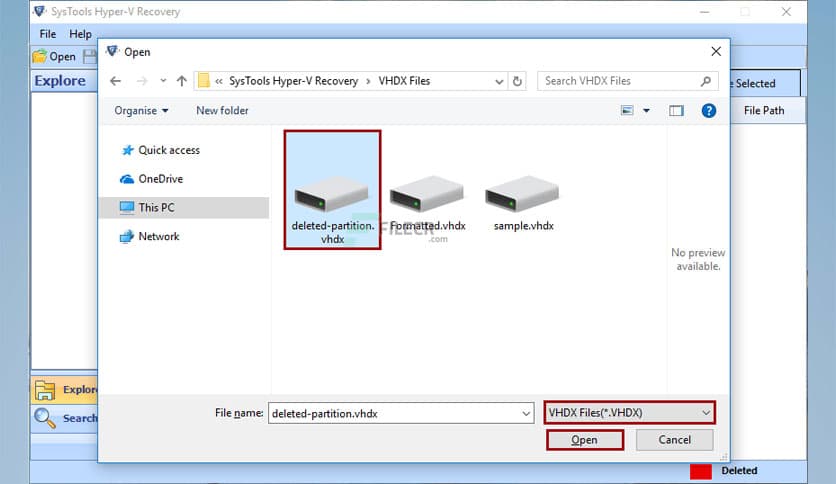Select the Formatted.vhdx file
Image resolution: width=836 pixels, height=484 pixels.
click(x=427, y=205)
